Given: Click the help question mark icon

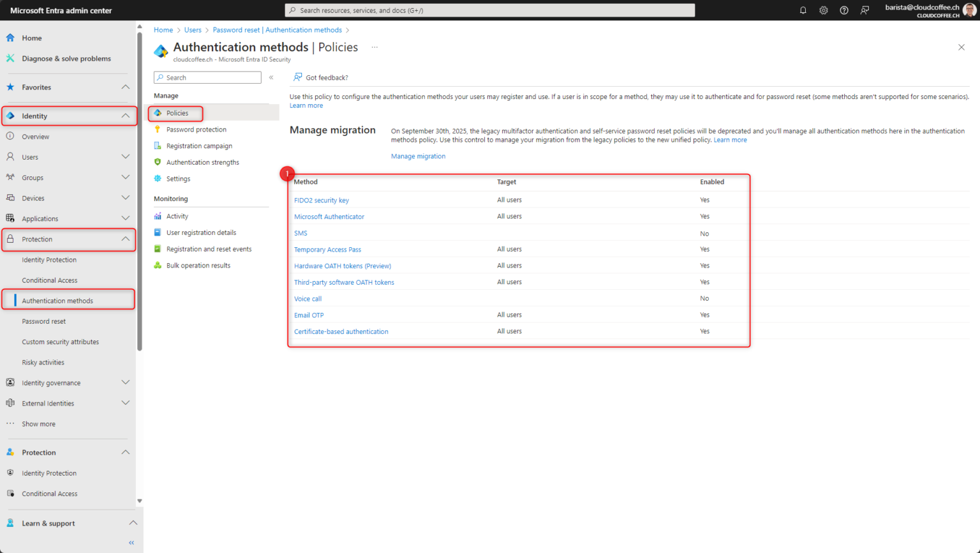Looking at the screenshot, I should (x=843, y=10).
